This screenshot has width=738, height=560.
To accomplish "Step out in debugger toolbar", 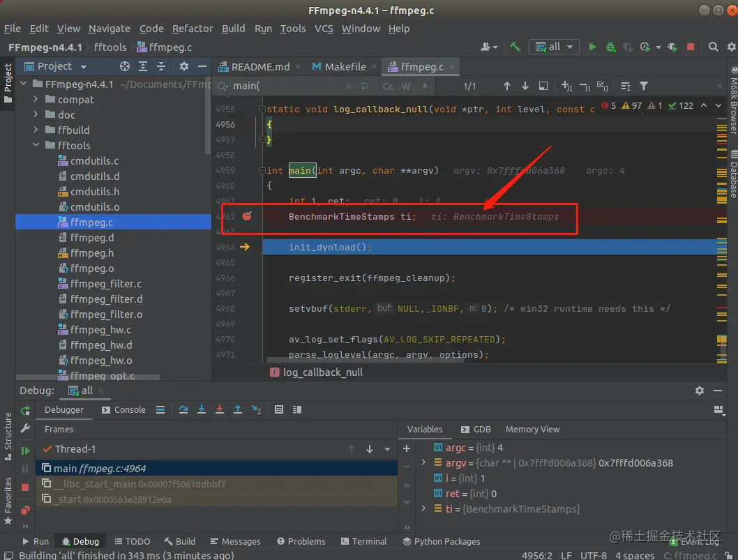I will pyautogui.click(x=238, y=409).
